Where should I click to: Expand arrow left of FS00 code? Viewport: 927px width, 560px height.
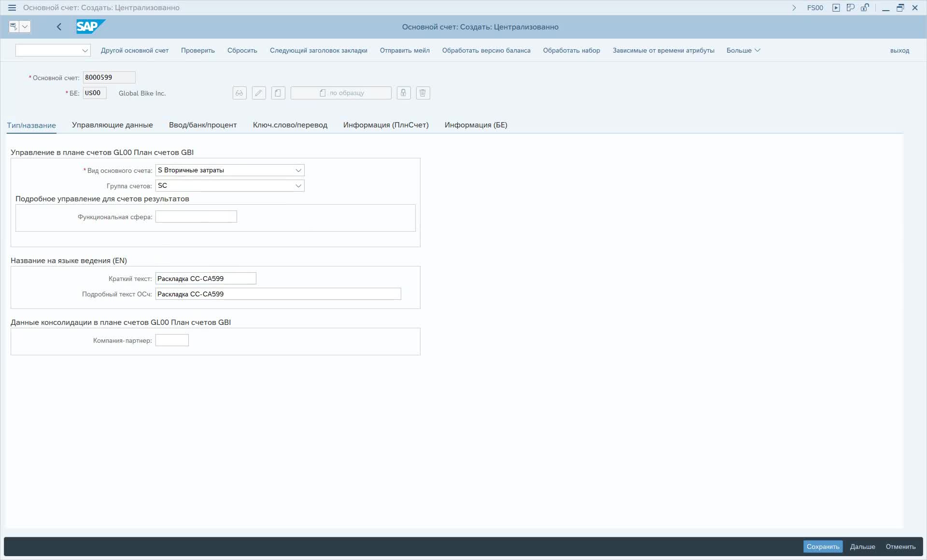794,8
